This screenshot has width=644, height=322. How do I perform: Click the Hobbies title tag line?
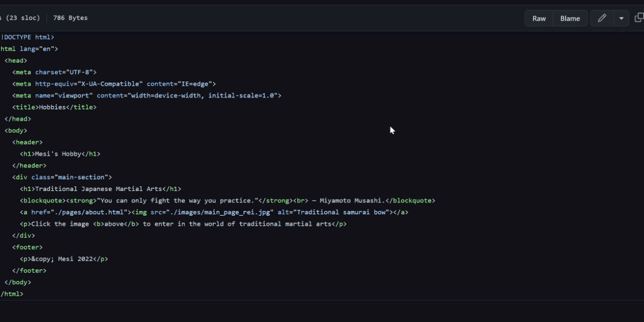54,107
